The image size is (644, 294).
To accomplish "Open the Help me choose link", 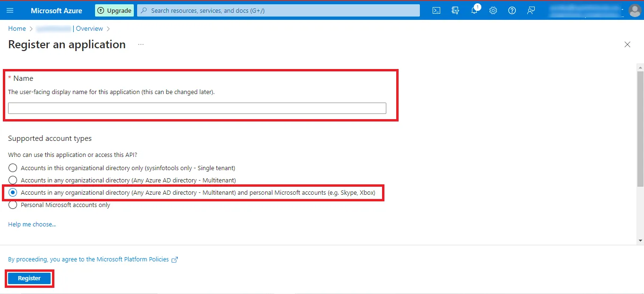I will [32, 224].
